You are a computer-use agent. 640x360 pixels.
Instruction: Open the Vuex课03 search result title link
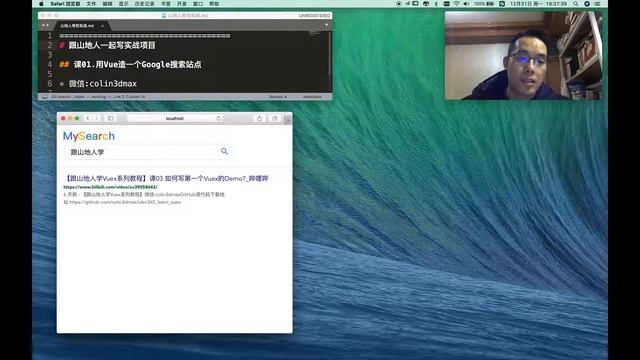pyautogui.click(x=166, y=178)
